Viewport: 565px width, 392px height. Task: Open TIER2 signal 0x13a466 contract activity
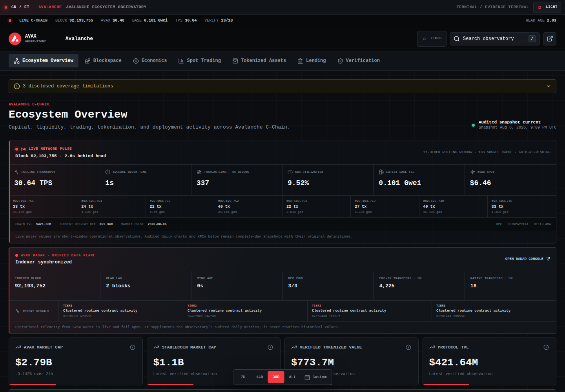point(369,311)
